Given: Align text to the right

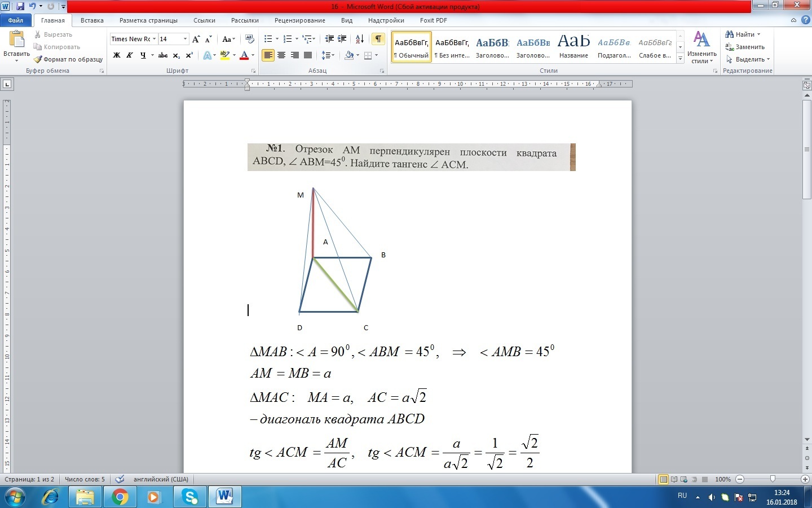Looking at the screenshot, I should tap(294, 55).
